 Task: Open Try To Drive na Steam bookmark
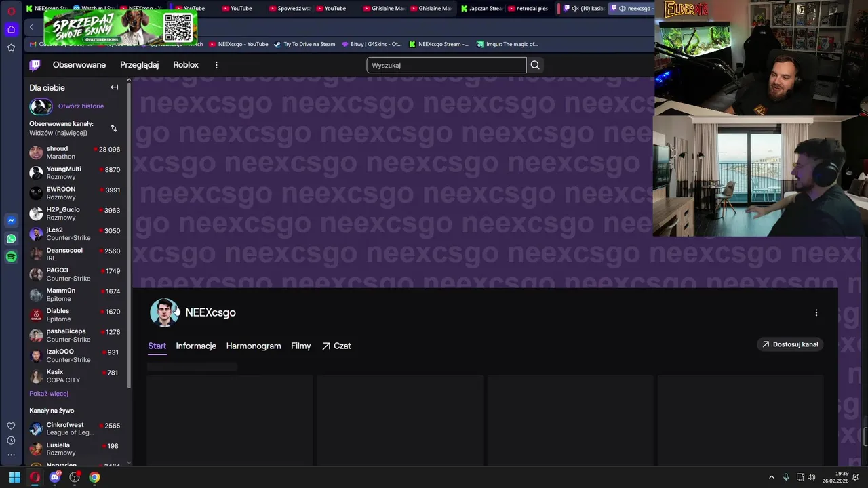tap(304, 44)
